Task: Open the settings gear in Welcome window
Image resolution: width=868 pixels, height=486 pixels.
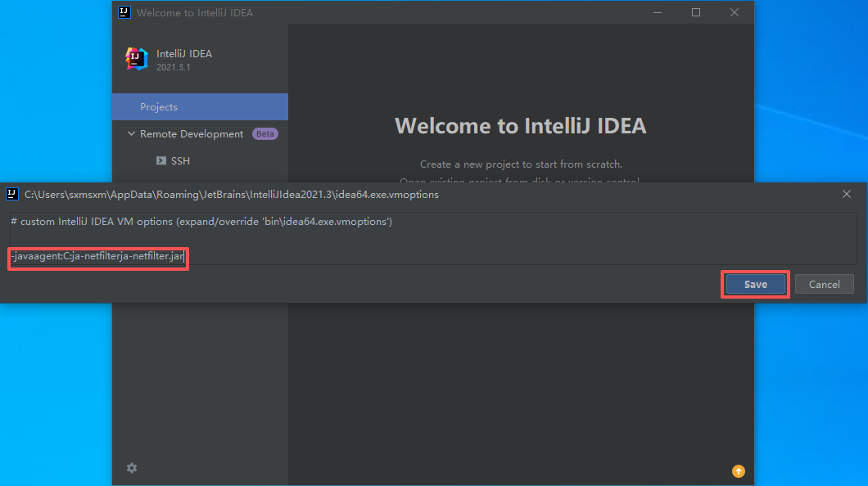Action: pyautogui.click(x=132, y=468)
